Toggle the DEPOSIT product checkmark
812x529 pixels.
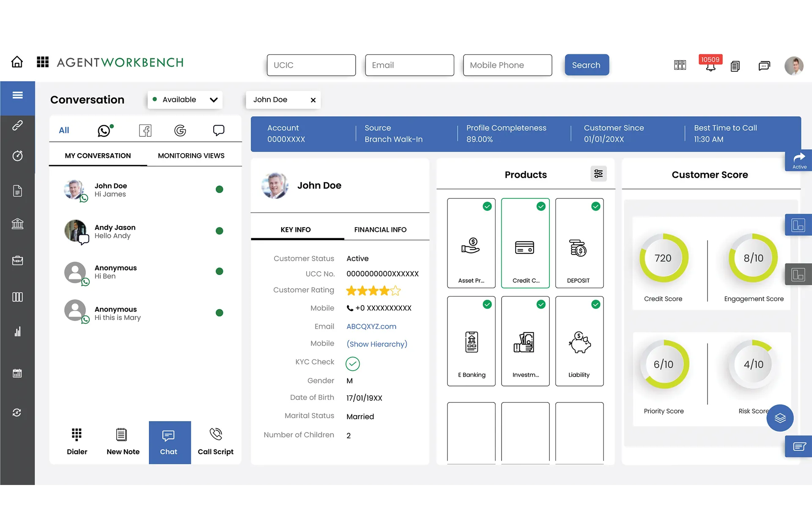[x=595, y=207]
